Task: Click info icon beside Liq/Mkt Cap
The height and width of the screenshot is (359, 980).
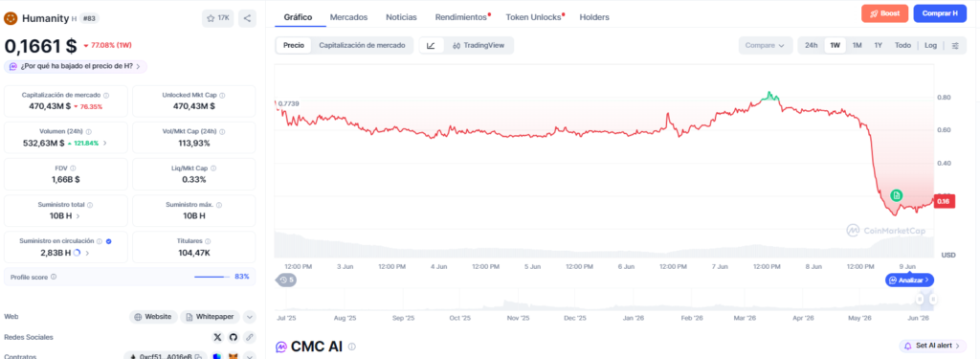Action: [214, 168]
